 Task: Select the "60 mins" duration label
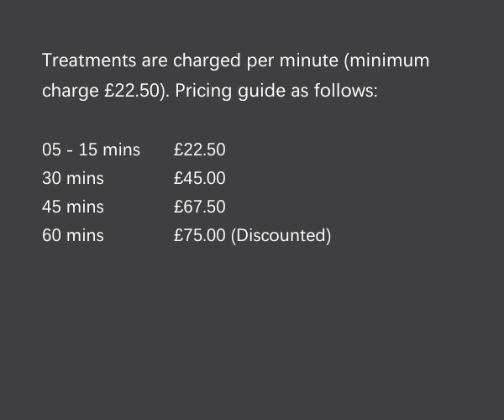73,235
